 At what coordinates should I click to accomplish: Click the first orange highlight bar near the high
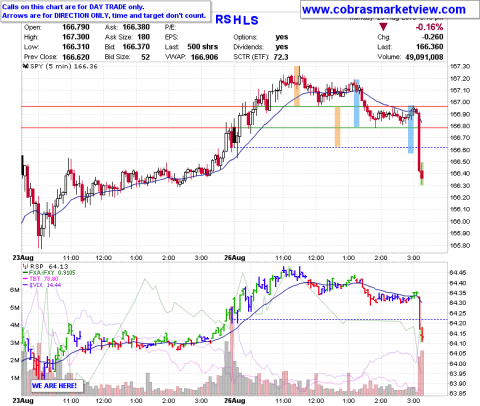(297, 86)
